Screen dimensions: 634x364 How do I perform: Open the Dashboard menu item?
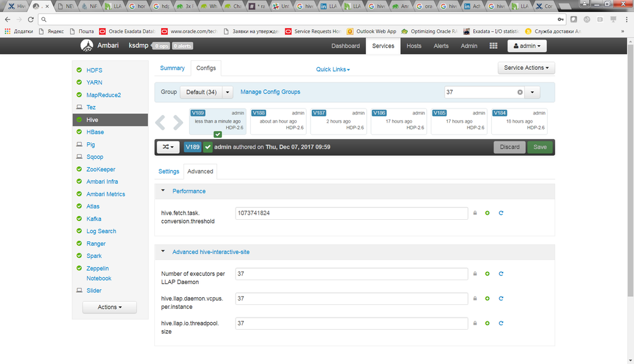point(346,46)
